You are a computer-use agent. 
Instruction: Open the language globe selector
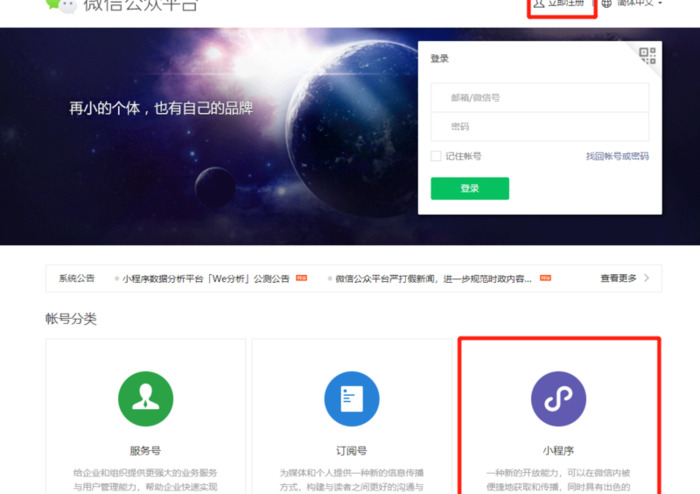606,4
